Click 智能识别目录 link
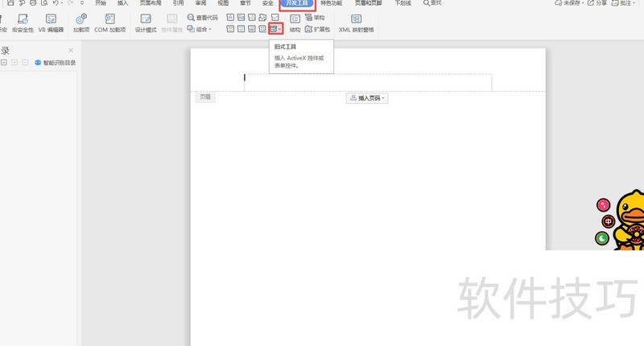 pos(55,62)
